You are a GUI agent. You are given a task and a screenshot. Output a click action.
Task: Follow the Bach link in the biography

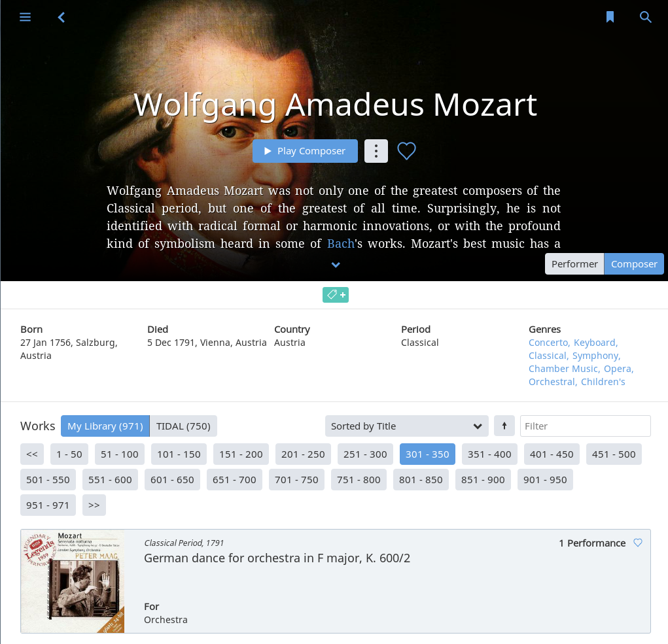(x=341, y=243)
